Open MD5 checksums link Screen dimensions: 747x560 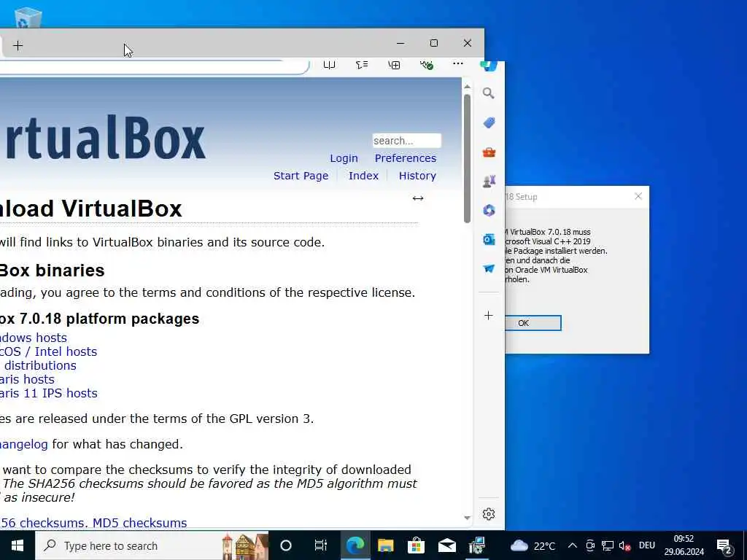tap(139, 522)
